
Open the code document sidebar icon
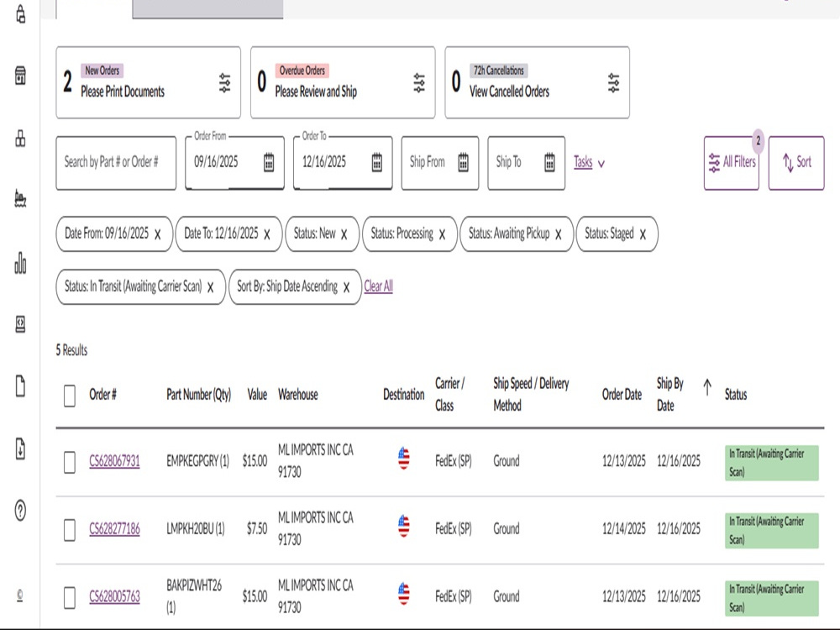coord(20,324)
